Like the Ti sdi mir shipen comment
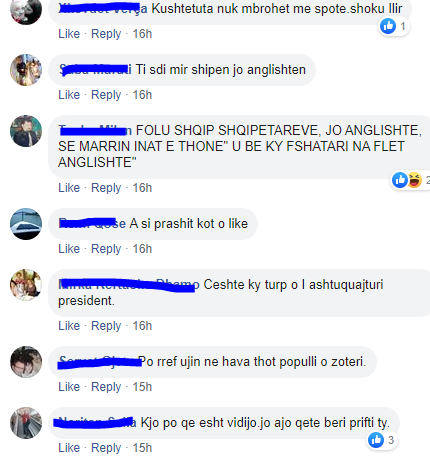 coord(69,95)
